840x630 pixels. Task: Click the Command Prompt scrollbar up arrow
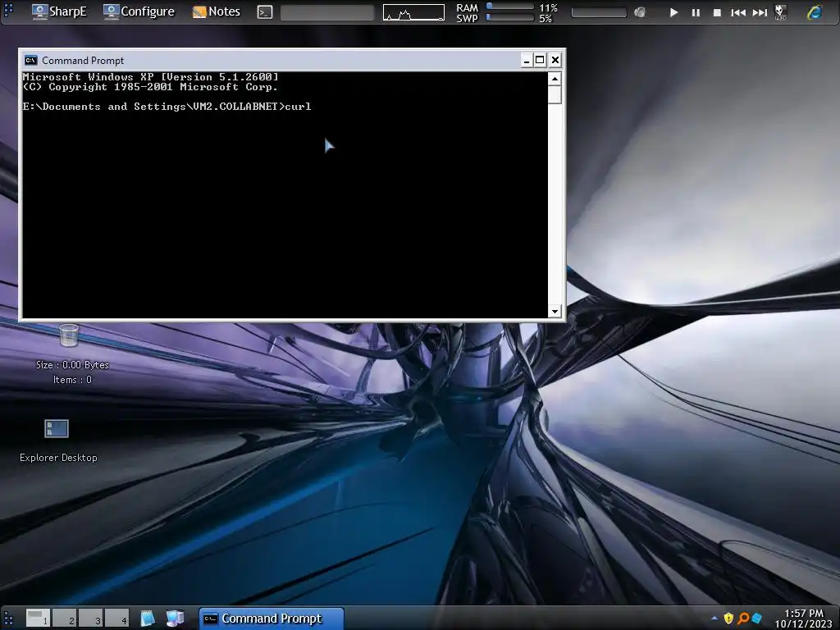click(555, 80)
